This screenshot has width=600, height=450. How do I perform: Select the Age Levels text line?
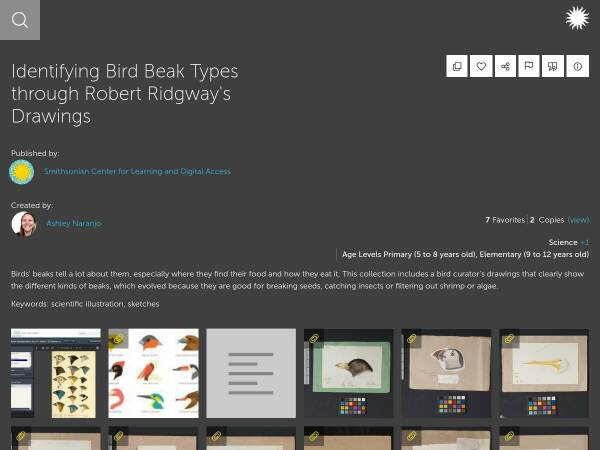pos(465,254)
